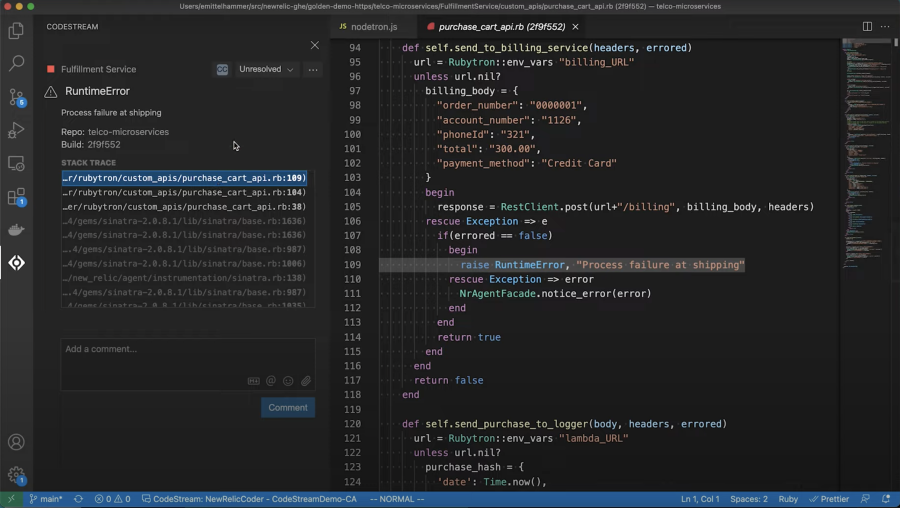The height and width of the screenshot is (508, 900).
Task: Open the Manage gear icon
Action: pos(16,475)
